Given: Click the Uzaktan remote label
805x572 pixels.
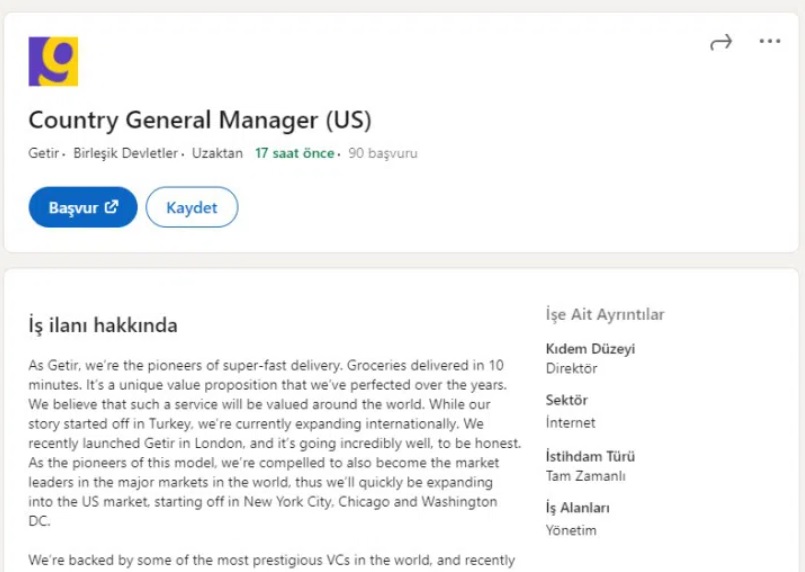Looking at the screenshot, I should click(x=217, y=154).
